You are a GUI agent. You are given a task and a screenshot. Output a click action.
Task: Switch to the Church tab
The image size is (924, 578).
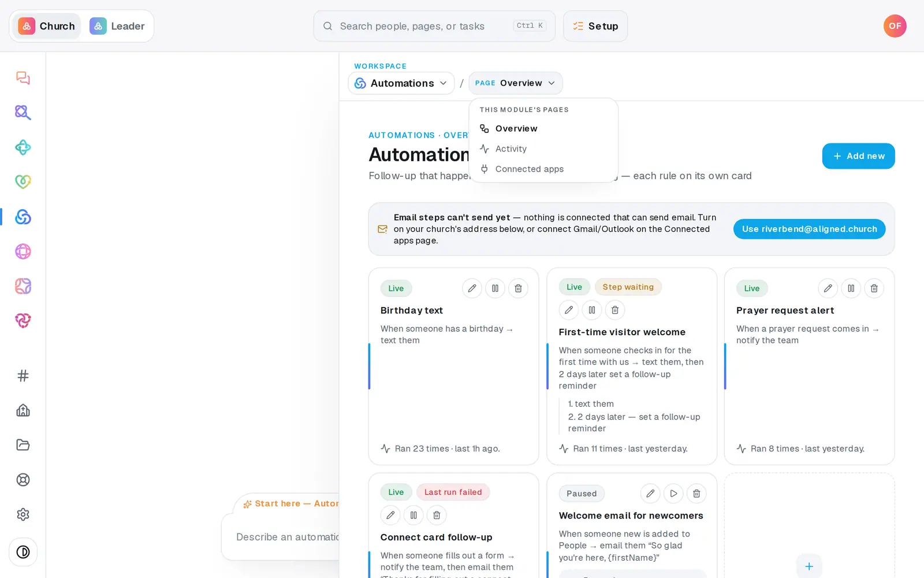pyautogui.click(x=47, y=26)
